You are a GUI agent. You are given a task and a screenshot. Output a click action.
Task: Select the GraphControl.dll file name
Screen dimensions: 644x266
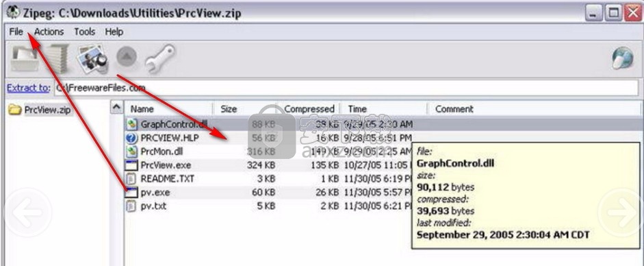[x=174, y=124]
